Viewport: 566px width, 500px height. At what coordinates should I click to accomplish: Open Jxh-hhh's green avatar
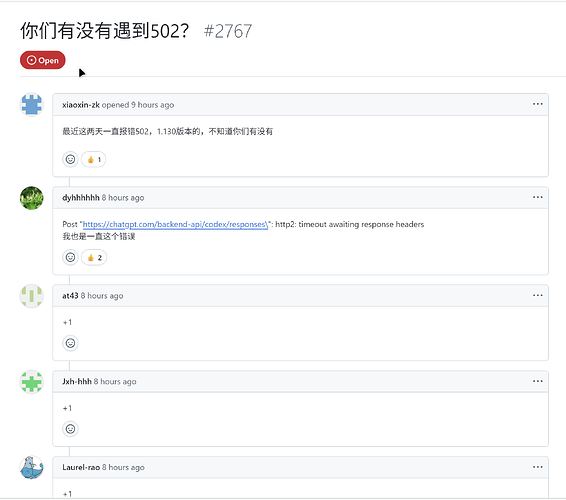(x=32, y=382)
